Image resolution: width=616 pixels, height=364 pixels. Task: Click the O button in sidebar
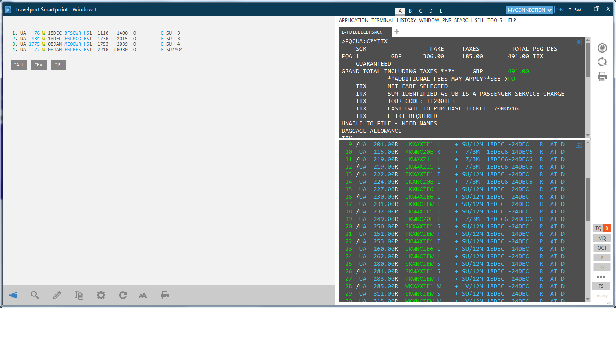click(602, 268)
